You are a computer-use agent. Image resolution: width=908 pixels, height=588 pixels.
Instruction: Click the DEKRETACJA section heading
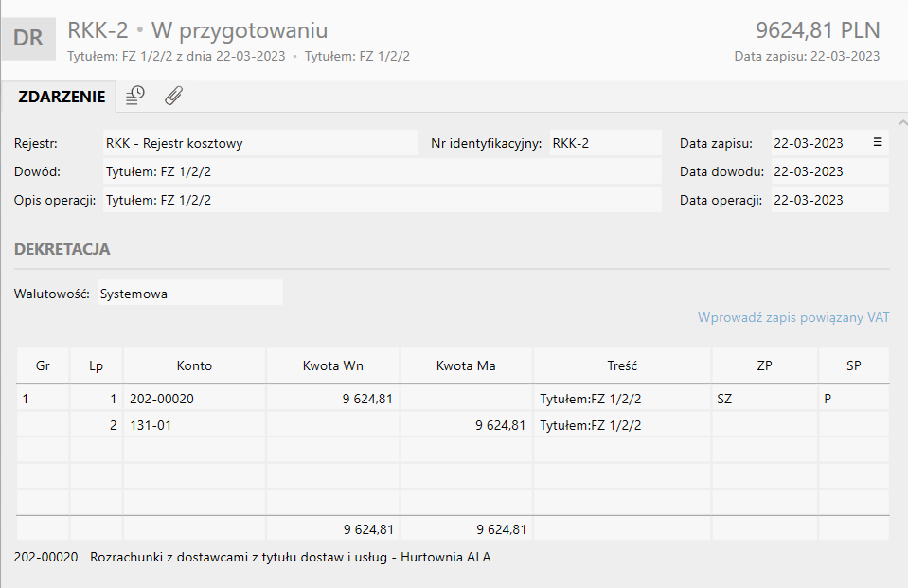point(62,249)
